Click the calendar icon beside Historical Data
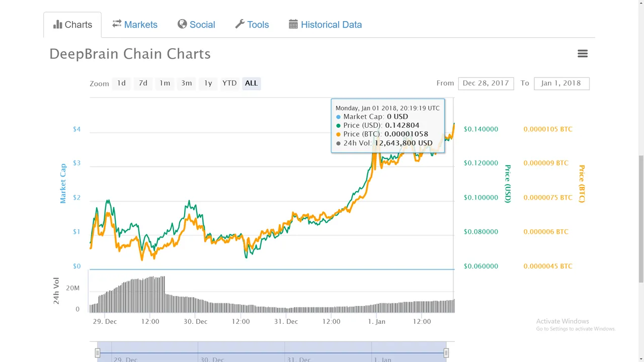The image size is (644, 362). (x=293, y=24)
